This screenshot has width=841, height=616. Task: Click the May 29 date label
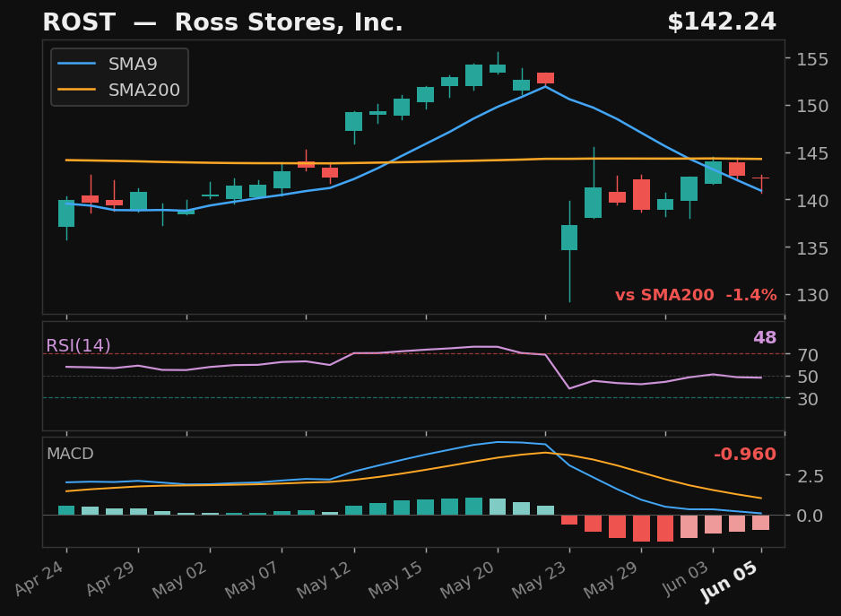tap(611, 579)
